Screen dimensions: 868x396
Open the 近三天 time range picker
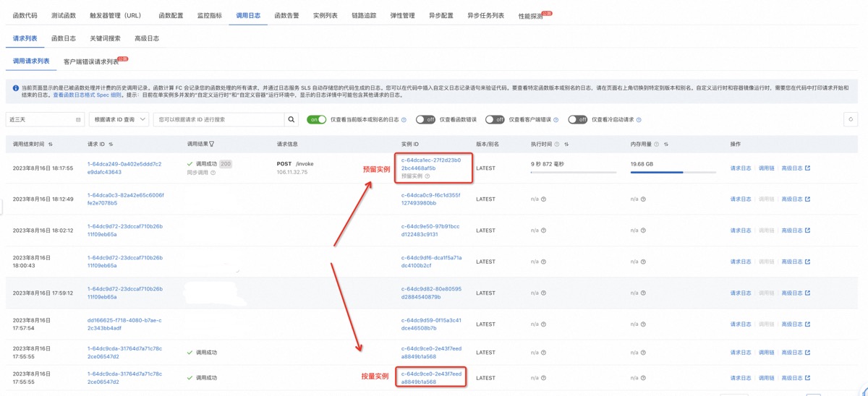[46, 119]
